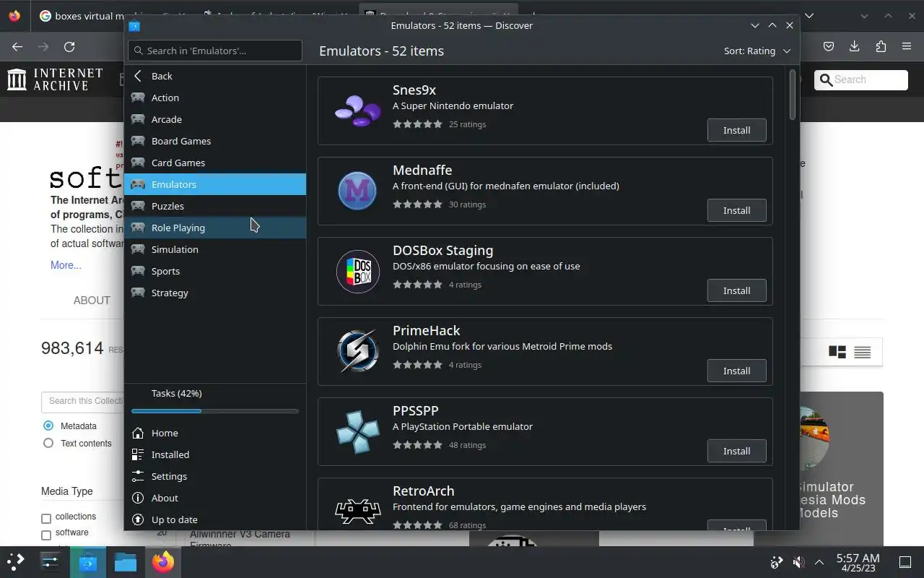Select the Card Games category
The width and height of the screenshot is (924, 578).
coord(215,163)
